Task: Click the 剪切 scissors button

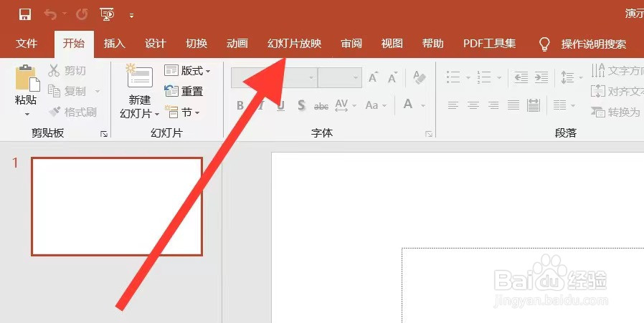Action: coord(67,71)
